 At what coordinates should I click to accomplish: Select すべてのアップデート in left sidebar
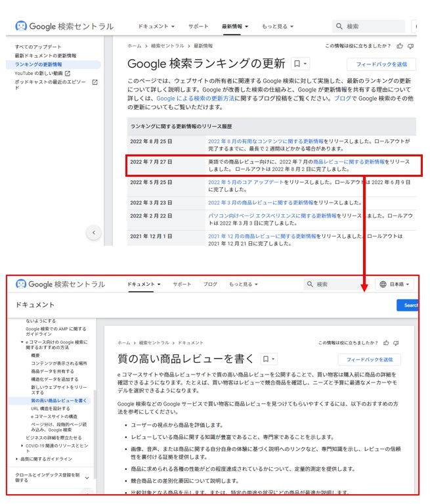[x=38, y=47]
